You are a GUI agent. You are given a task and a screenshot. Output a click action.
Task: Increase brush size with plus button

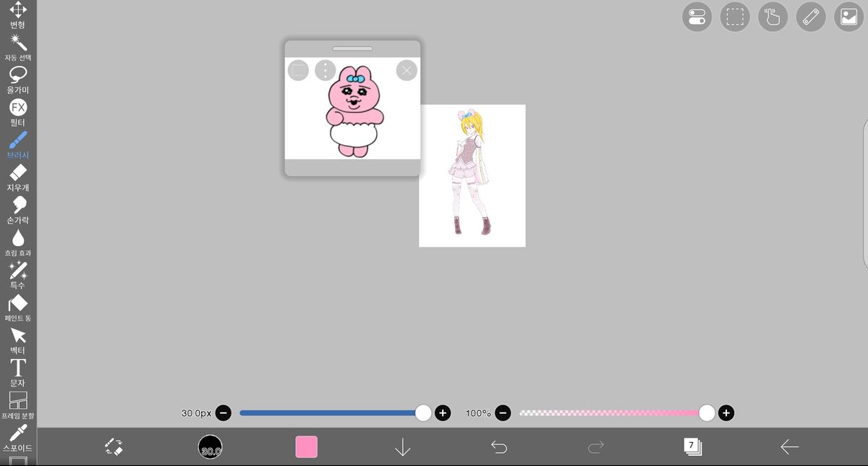pos(443,413)
